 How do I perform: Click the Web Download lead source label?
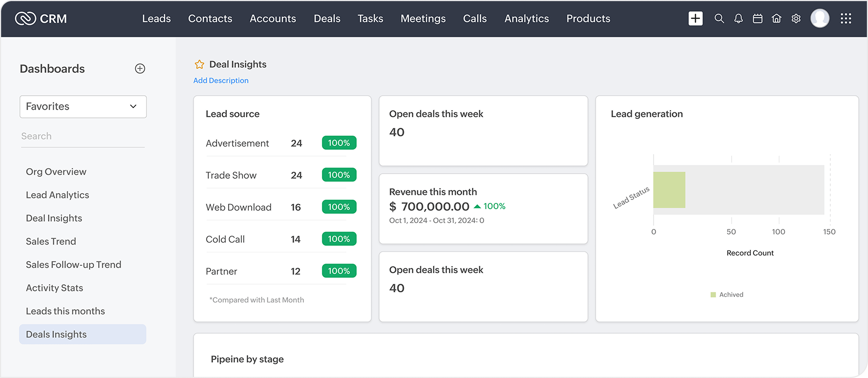239,207
